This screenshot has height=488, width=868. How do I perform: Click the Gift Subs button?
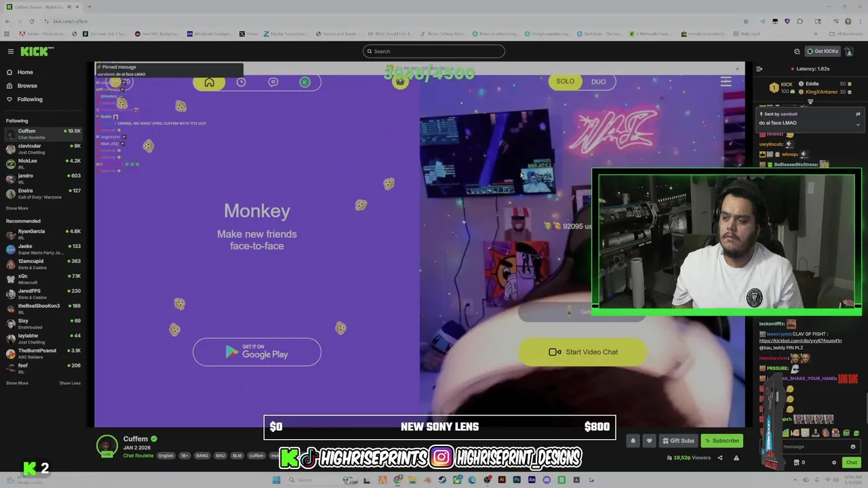click(x=678, y=441)
